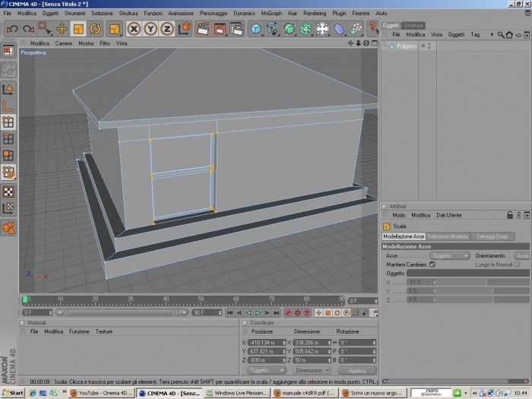Switch to Selezione Morbida tab
The height and width of the screenshot is (399, 532).
(448, 236)
